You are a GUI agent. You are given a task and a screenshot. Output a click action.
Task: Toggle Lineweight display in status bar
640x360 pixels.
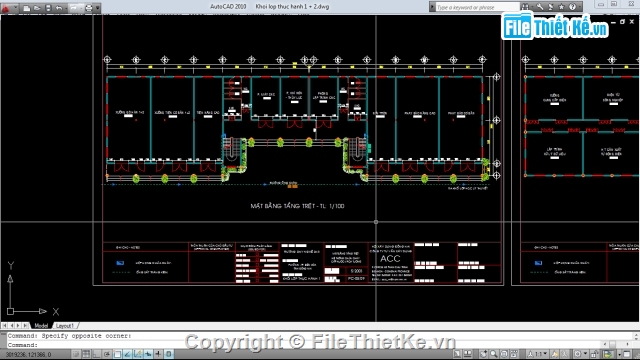point(158,354)
